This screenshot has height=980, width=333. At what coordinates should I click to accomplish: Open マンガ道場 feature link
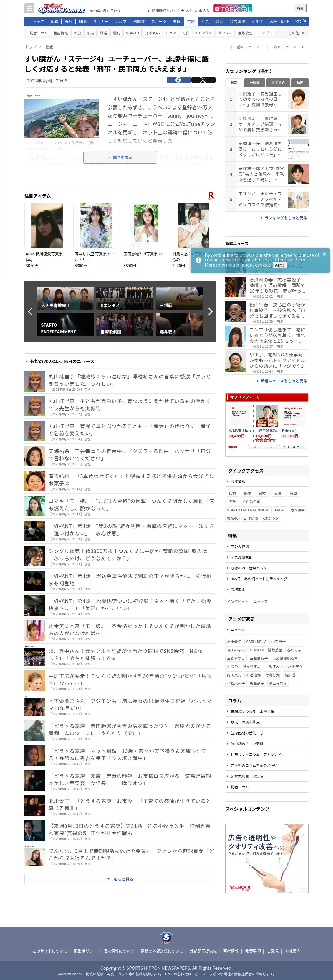click(x=239, y=546)
